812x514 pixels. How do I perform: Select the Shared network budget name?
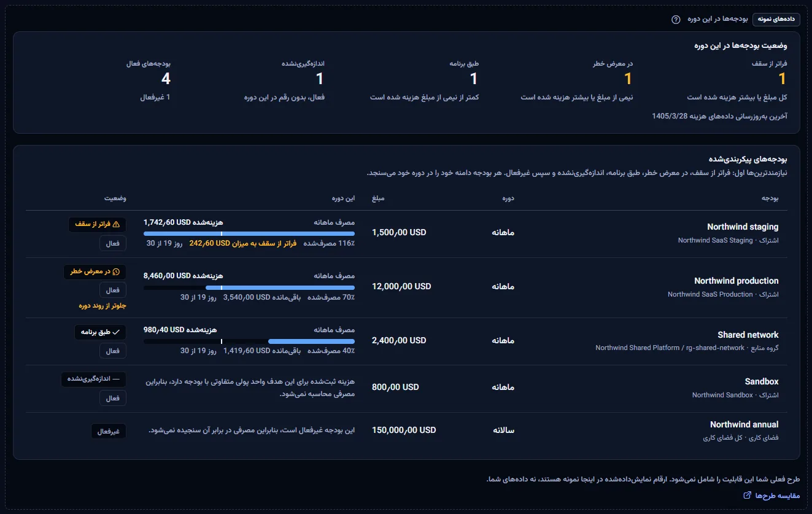[x=748, y=335]
